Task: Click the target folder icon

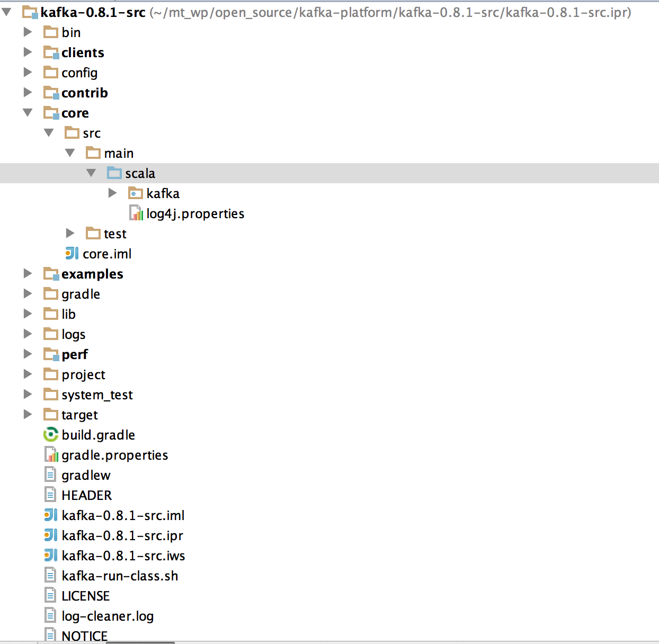Action: [x=51, y=415]
